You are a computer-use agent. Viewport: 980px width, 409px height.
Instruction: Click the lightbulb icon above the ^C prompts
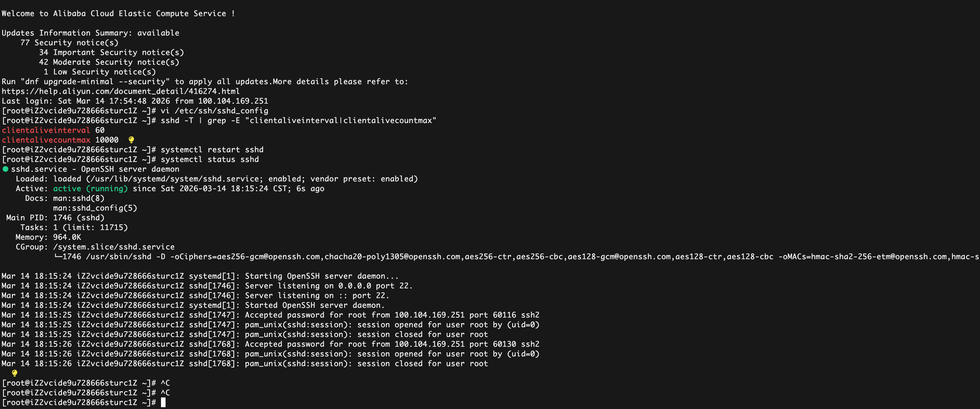click(x=15, y=373)
